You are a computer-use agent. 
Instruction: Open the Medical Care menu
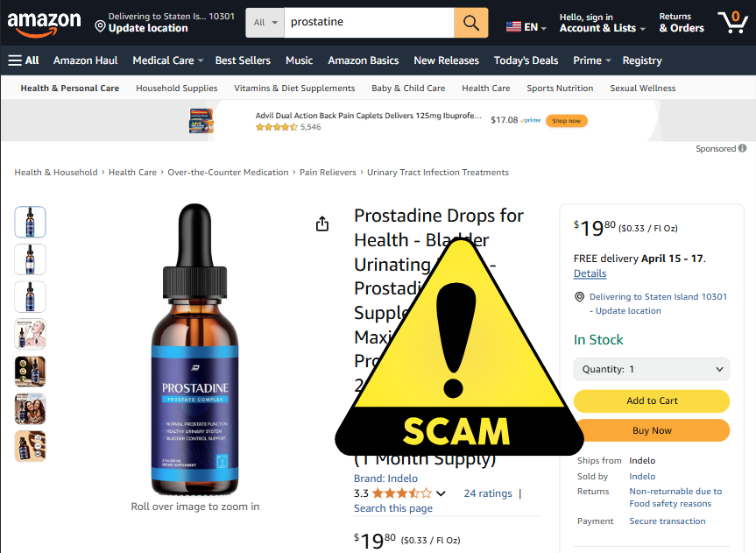coord(168,60)
